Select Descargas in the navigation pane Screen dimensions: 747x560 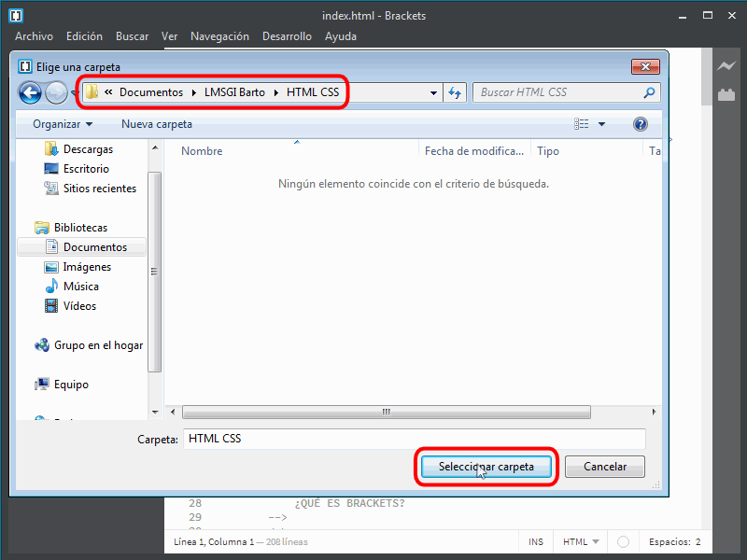pyautogui.click(x=88, y=149)
